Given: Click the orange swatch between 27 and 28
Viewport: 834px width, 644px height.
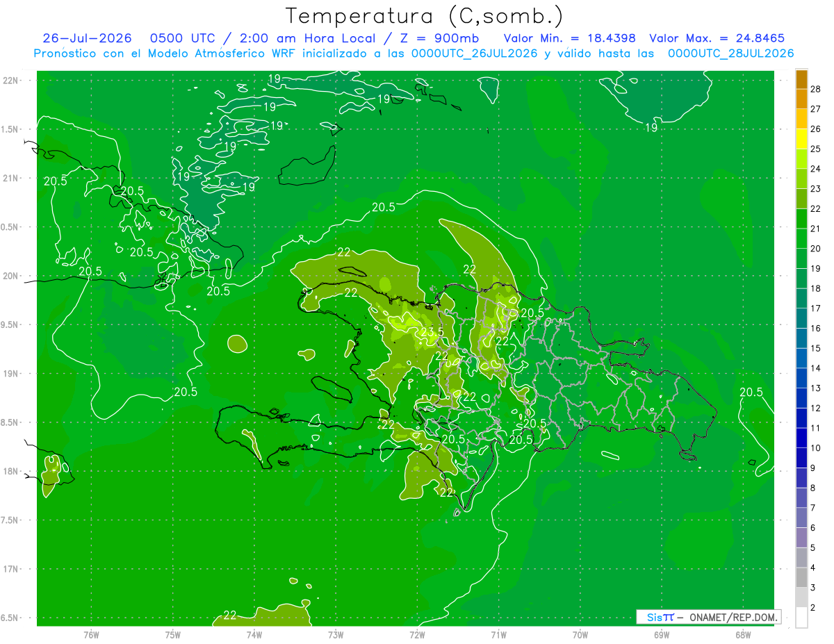Looking at the screenshot, I should (x=801, y=99).
